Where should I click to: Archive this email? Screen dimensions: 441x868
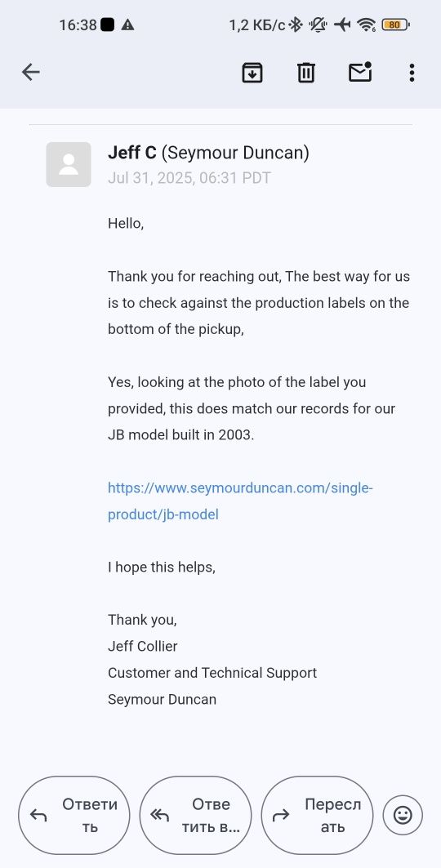252,73
